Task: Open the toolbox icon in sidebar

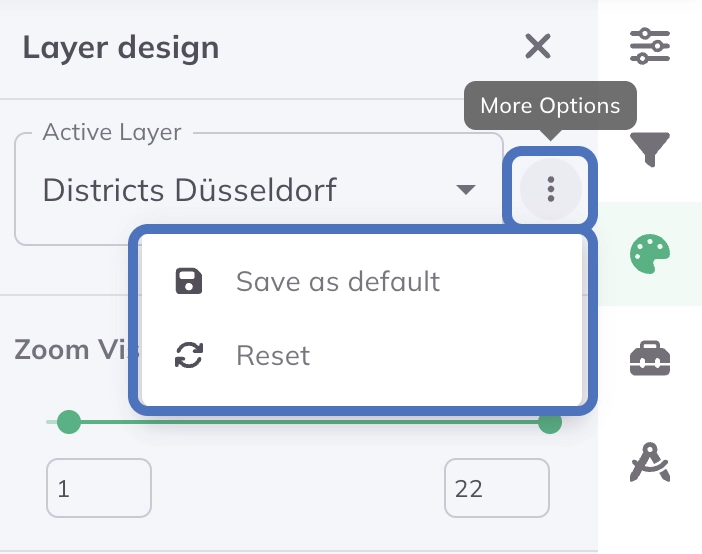Action: (650, 357)
